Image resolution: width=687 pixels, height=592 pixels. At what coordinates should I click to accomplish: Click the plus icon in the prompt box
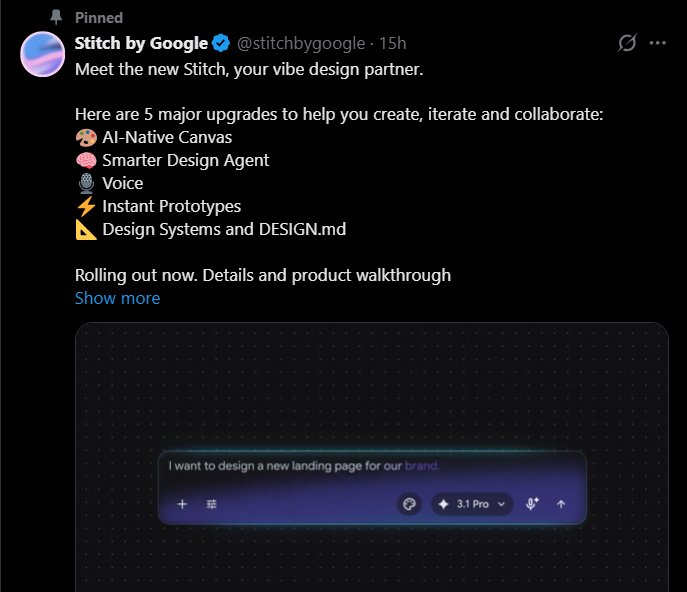coord(182,504)
